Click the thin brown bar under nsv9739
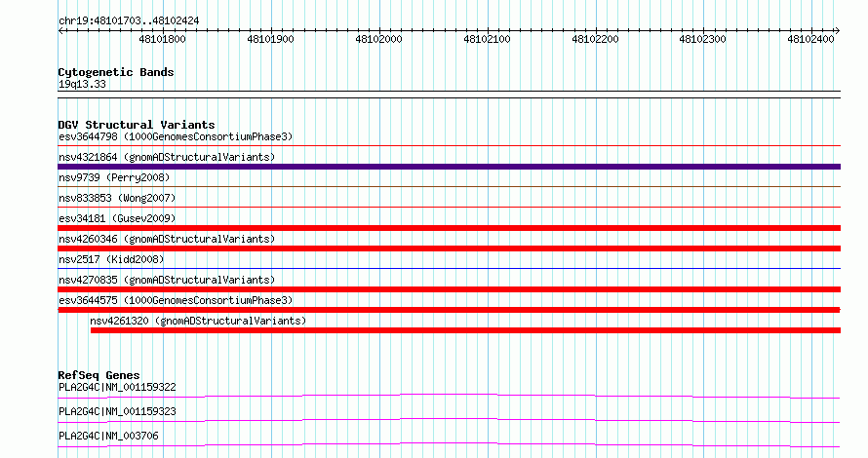This screenshot has height=458, width=868. click(x=449, y=187)
